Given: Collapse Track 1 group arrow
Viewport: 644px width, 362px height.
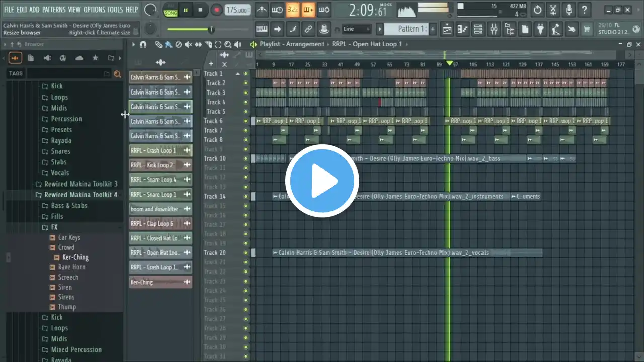Looking at the screenshot, I should [238, 74].
